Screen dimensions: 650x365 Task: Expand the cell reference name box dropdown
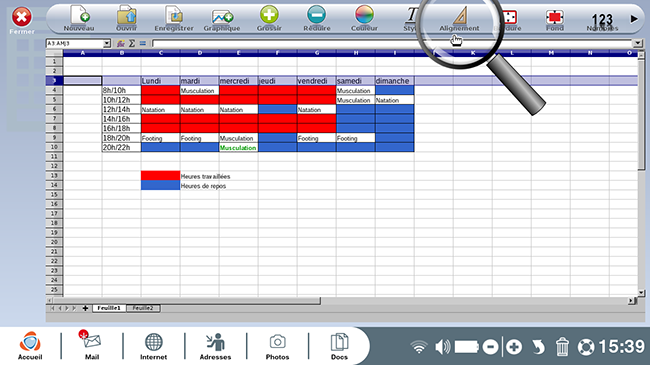tap(107, 43)
